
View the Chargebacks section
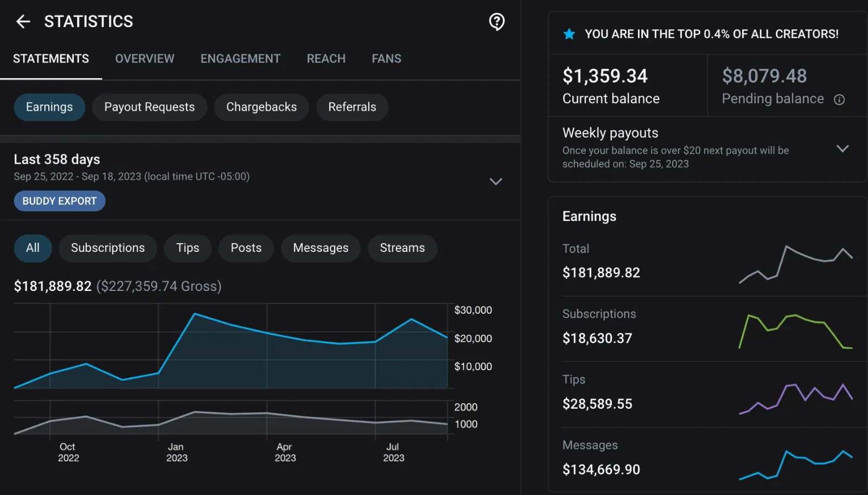tap(261, 107)
